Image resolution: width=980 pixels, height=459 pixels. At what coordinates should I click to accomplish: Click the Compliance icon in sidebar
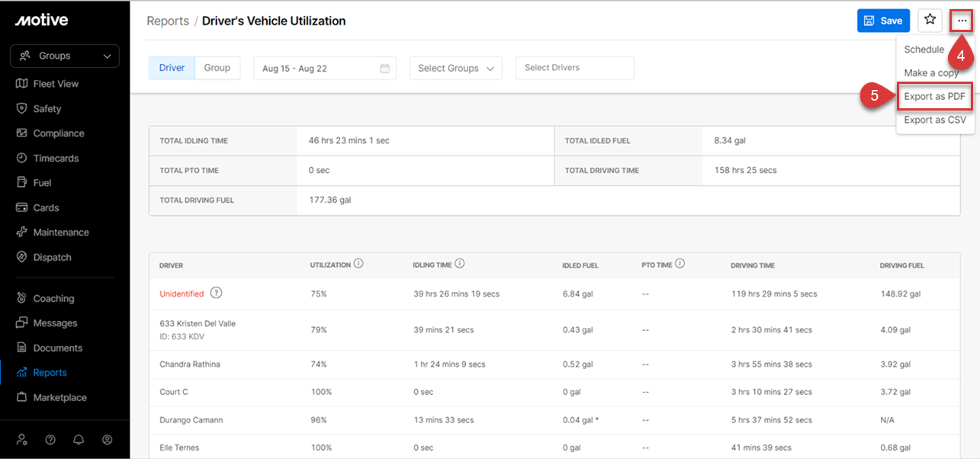click(x=21, y=133)
